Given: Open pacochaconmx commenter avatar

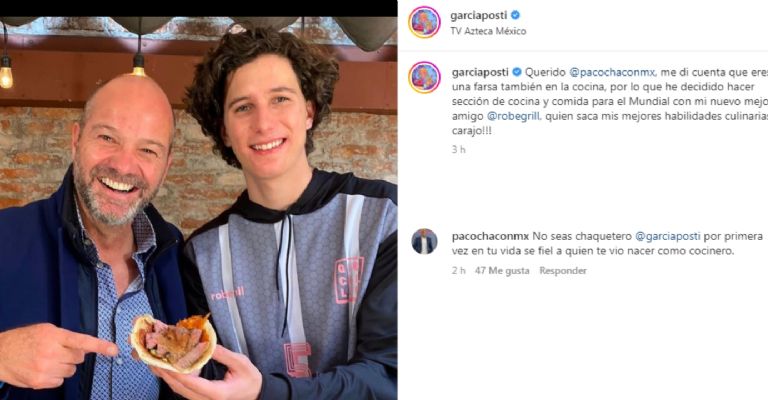Looking at the screenshot, I should pyautogui.click(x=424, y=241).
